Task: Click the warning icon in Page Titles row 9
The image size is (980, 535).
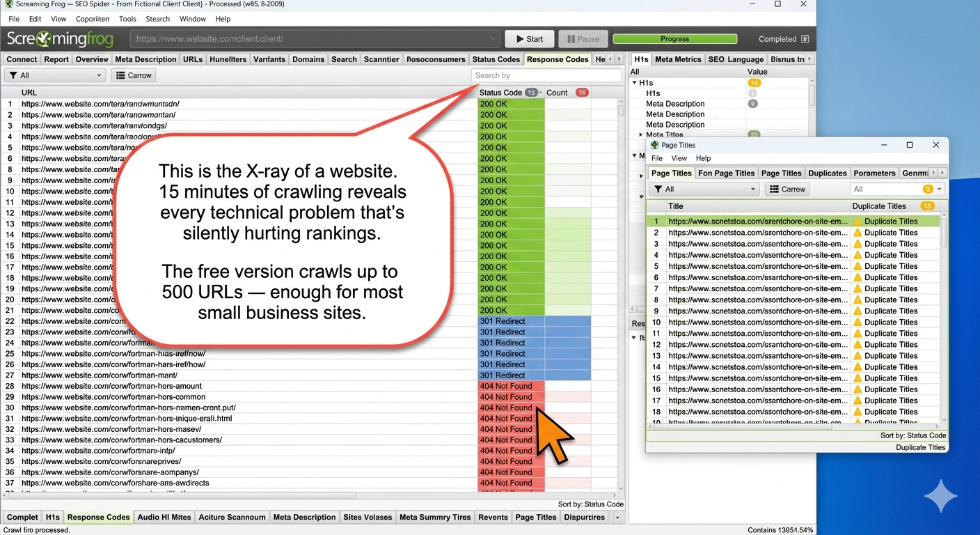Action: tap(857, 311)
